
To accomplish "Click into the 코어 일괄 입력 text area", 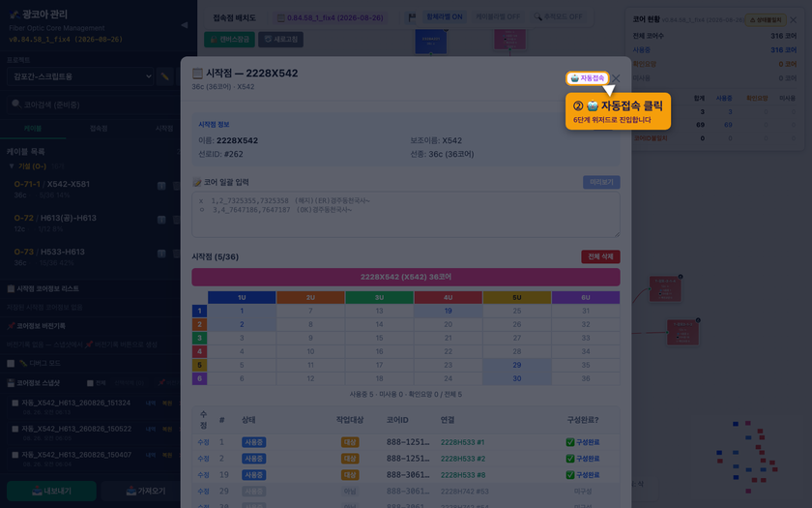I will (405, 215).
